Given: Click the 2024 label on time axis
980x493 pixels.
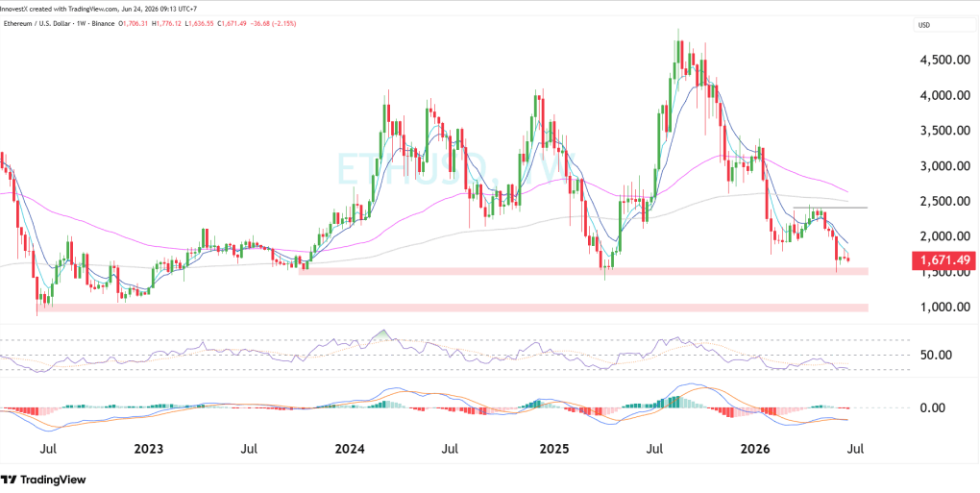Looking at the screenshot, I should 351,449.
